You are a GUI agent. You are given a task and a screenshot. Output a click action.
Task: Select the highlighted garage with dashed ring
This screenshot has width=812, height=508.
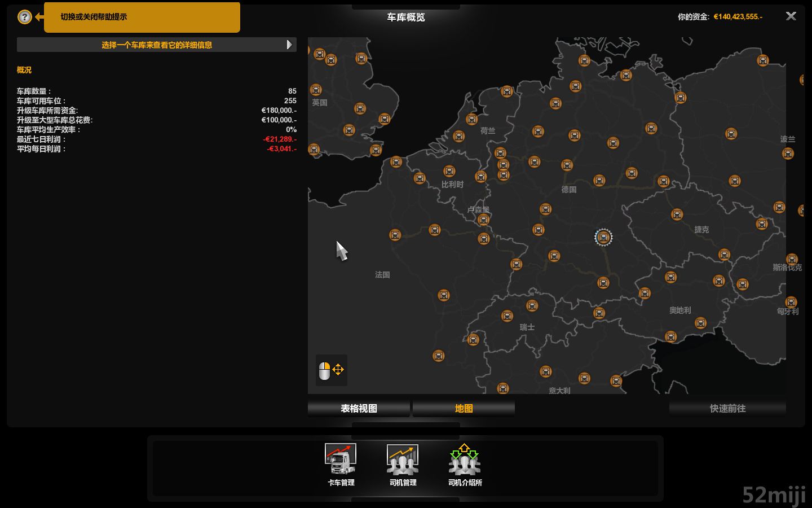click(x=603, y=238)
